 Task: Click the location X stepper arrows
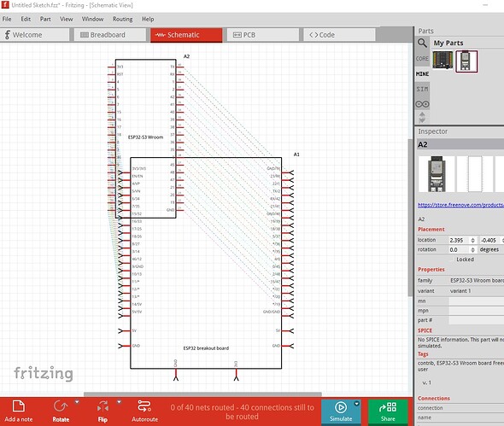[473, 240]
